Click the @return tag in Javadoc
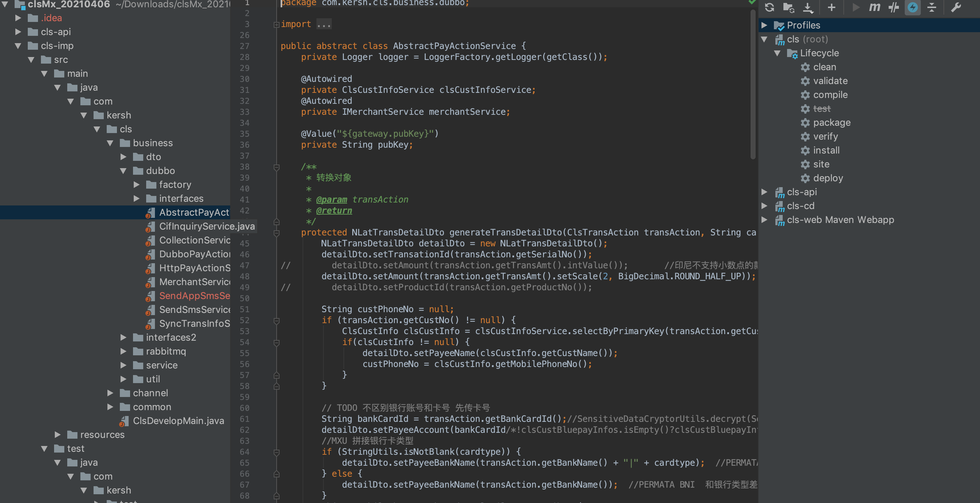The image size is (980, 503). click(x=334, y=211)
